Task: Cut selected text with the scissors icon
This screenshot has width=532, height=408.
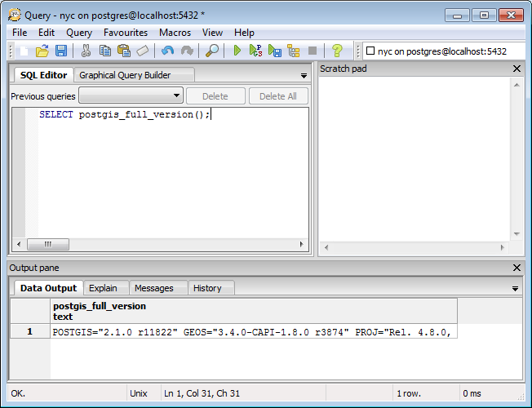Action: 86,51
